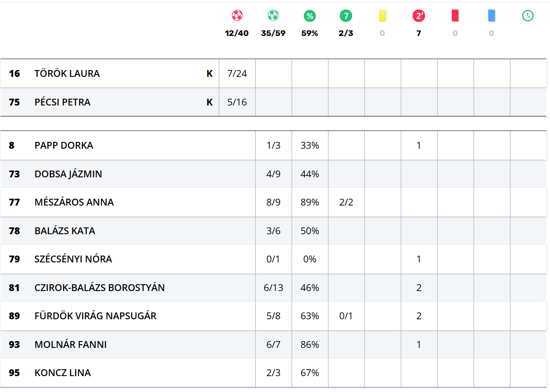Click the blue card icon

tap(491, 16)
